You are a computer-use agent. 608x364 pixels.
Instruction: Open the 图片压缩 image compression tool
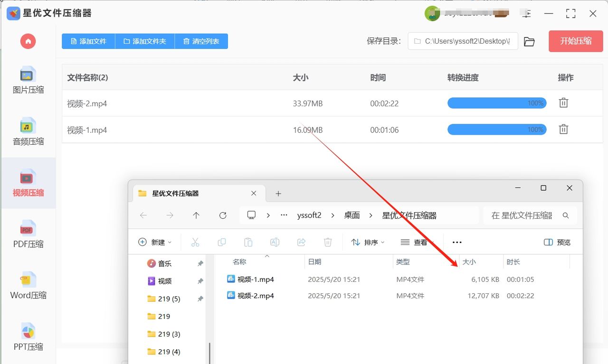[x=28, y=80]
